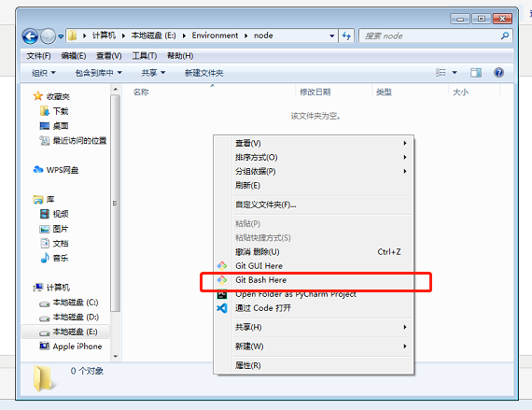Sort by the 大小 column header
532x410 pixels.
tap(460, 92)
